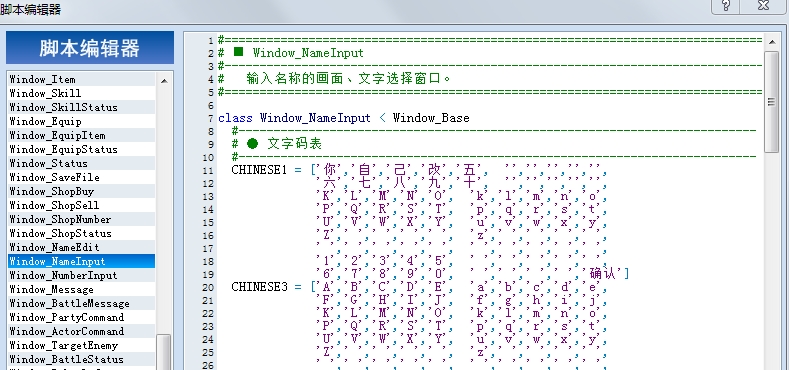
Task: Click the CHINESE1 constant name
Action: [x=259, y=170]
